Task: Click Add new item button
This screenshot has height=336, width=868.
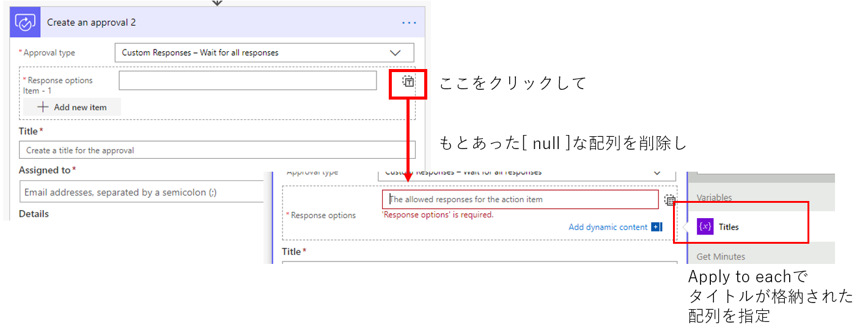Action: (x=72, y=107)
